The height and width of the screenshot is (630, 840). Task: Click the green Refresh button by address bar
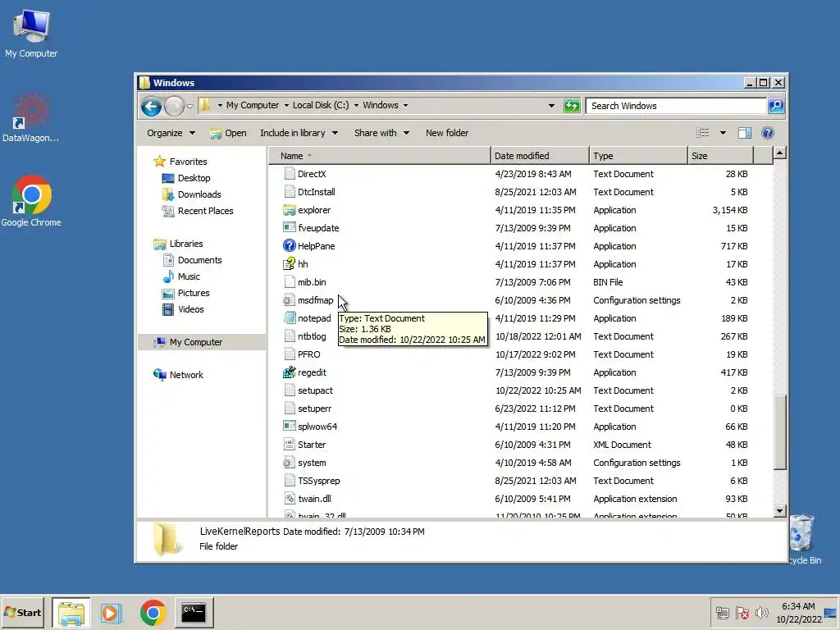572,106
